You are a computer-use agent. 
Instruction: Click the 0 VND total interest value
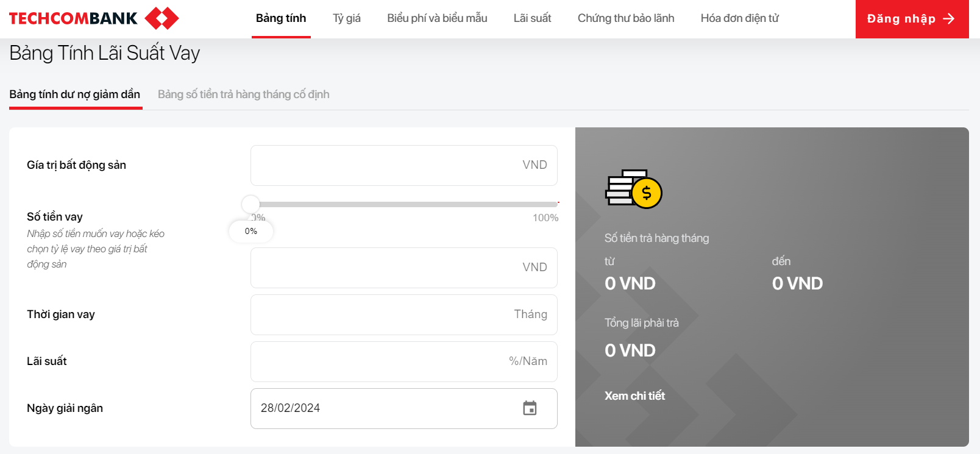630,350
